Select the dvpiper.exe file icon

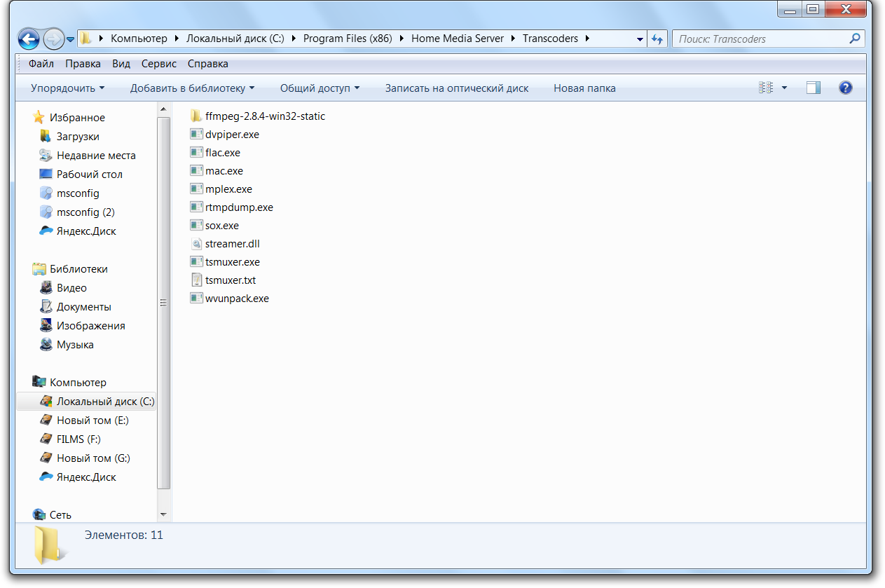[196, 135]
